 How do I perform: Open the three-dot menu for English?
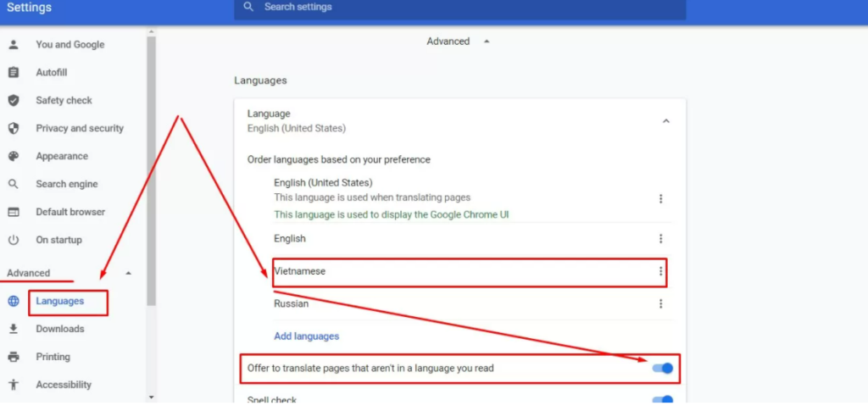(660, 238)
